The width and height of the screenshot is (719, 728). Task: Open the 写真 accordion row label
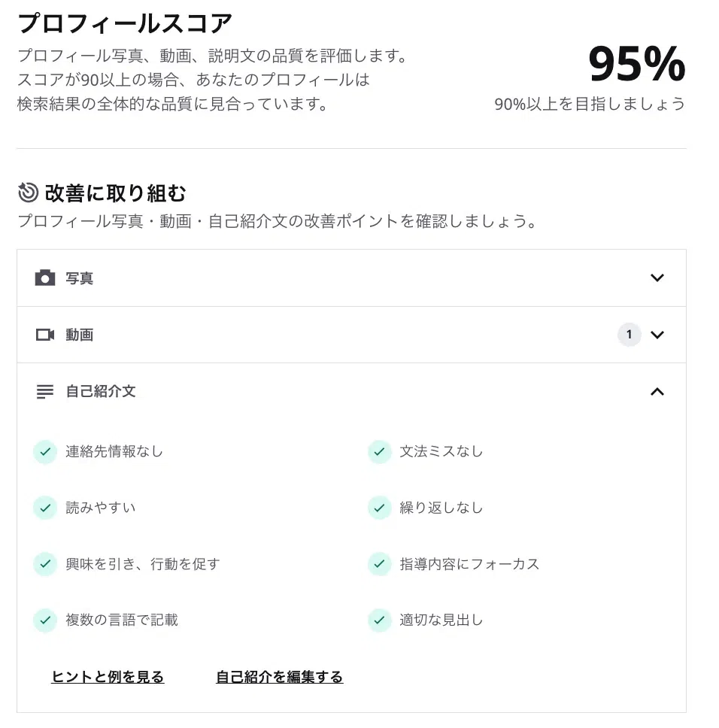80,278
